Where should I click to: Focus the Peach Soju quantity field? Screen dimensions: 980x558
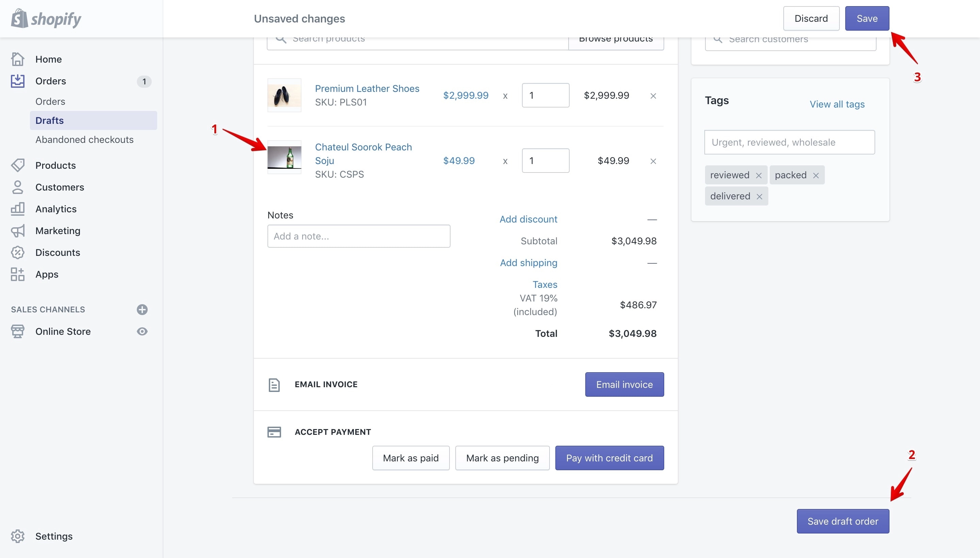pos(545,161)
